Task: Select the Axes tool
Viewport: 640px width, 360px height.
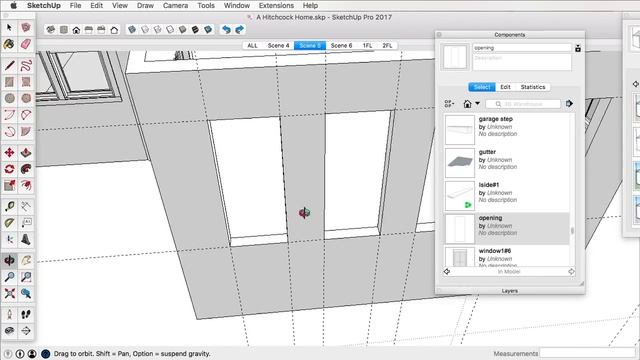Action: [x=9, y=239]
